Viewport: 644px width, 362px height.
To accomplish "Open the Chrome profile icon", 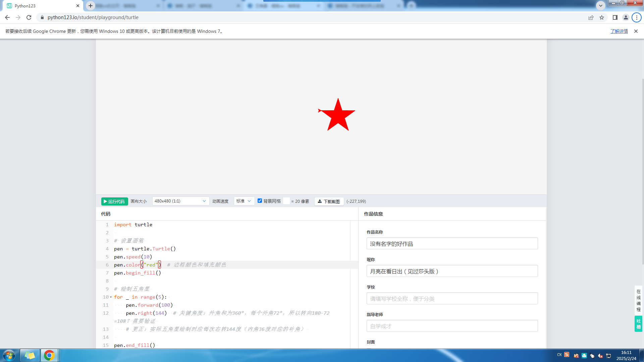I will coord(626,17).
